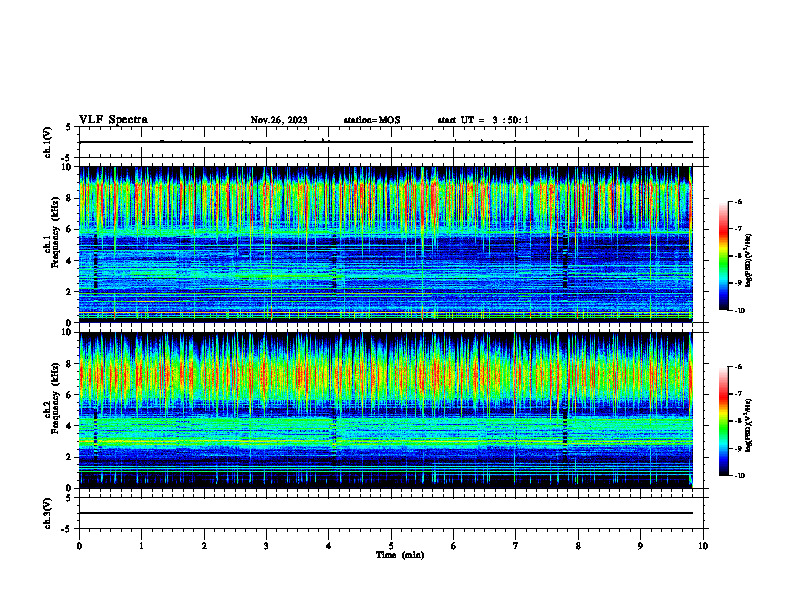Click the ch.1 colorbar log(PSD) unit label

click(749, 260)
